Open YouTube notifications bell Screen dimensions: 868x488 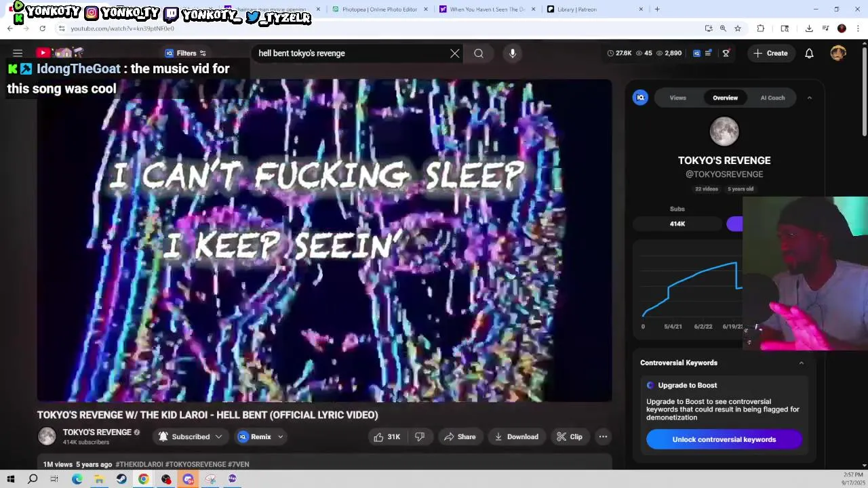pyautogui.click(x=809, y=53)
